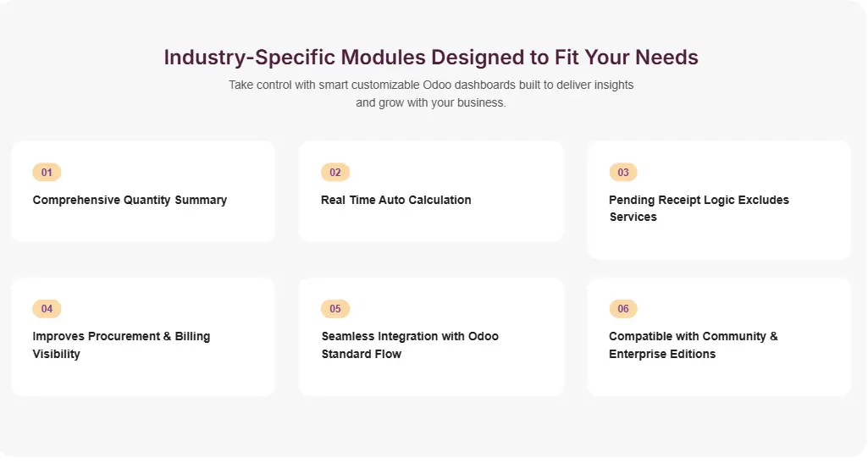Click the 04 number badge
This screenshot has width=868, height=463.
47,309
